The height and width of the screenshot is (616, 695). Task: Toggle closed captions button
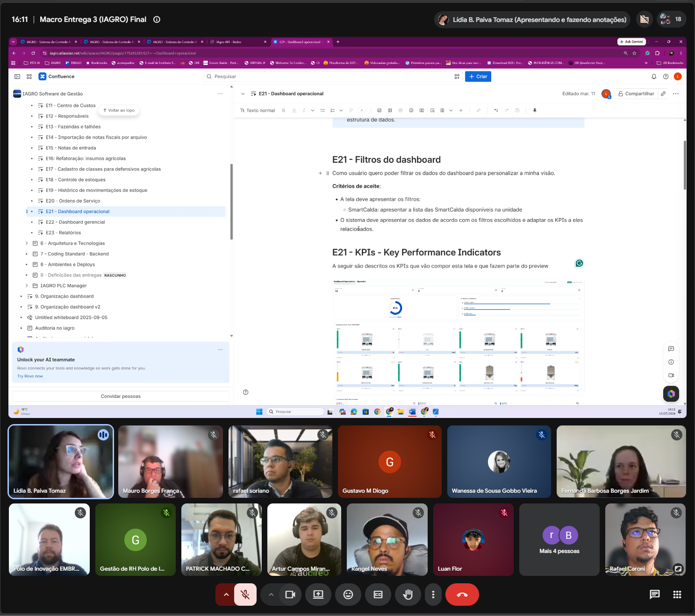point(378,595)
